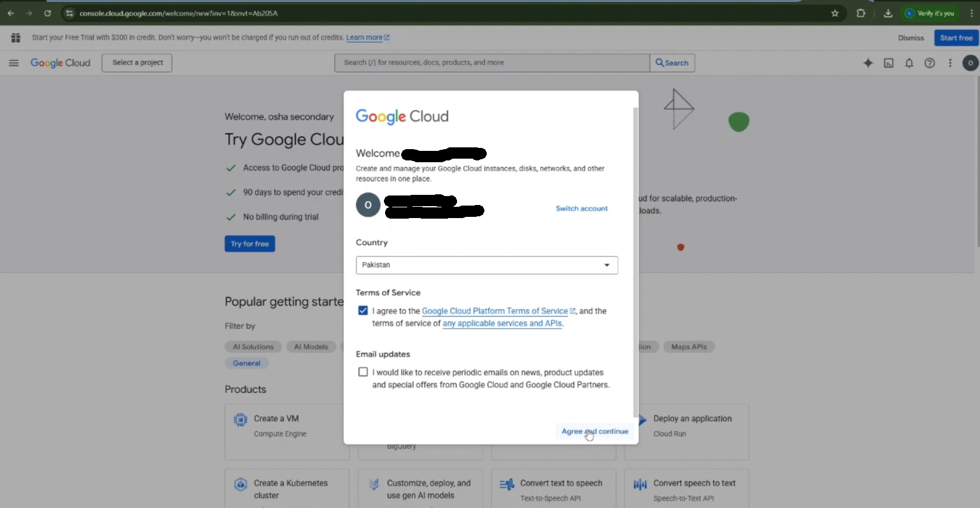Open the more options vertical dots menu
Viewport: 980px width, 508px height.
pyautogui.click(x=950, y=63)
